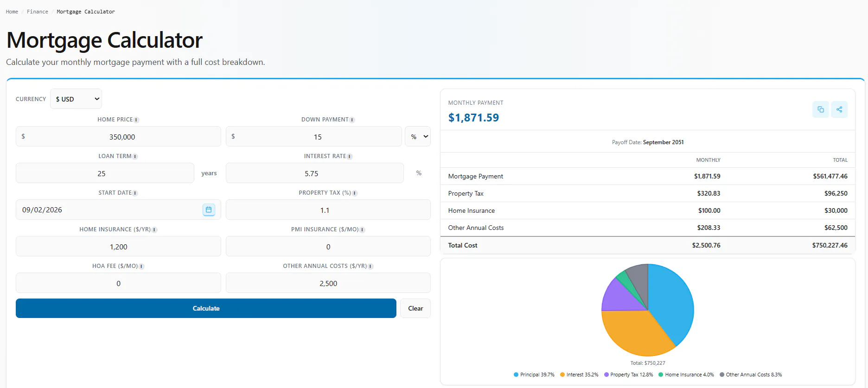
Task: Show info tooltip for Interest Rate
Action: click(x=350, y=157)
